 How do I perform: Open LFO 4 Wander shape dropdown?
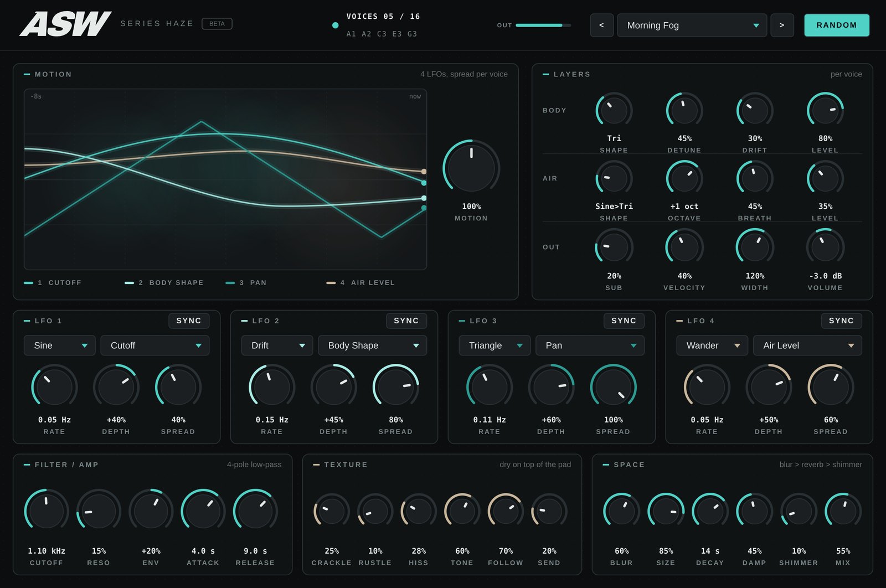click(x=713, y=345)
